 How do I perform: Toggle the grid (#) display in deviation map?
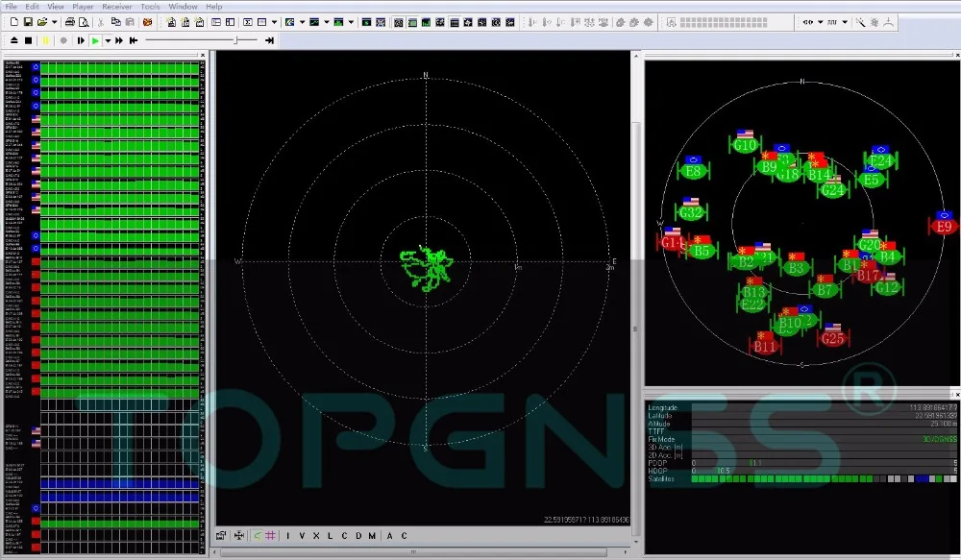pos(271,536)
